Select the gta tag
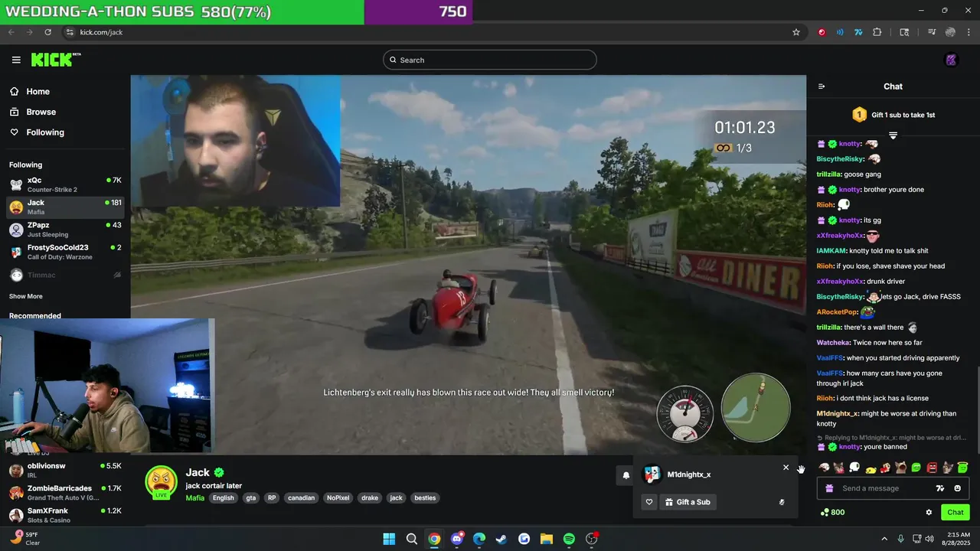980x551 pixels. (x=250, y=497)
